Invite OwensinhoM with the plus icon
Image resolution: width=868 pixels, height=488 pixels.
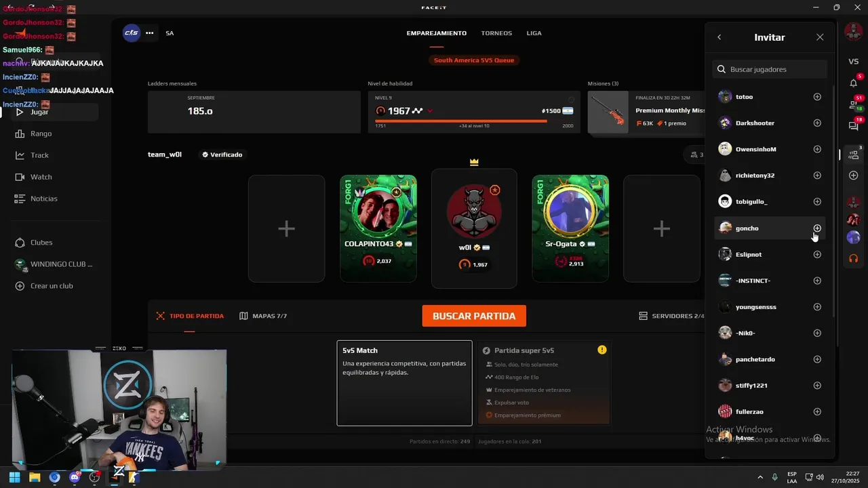tap(817, 149)
